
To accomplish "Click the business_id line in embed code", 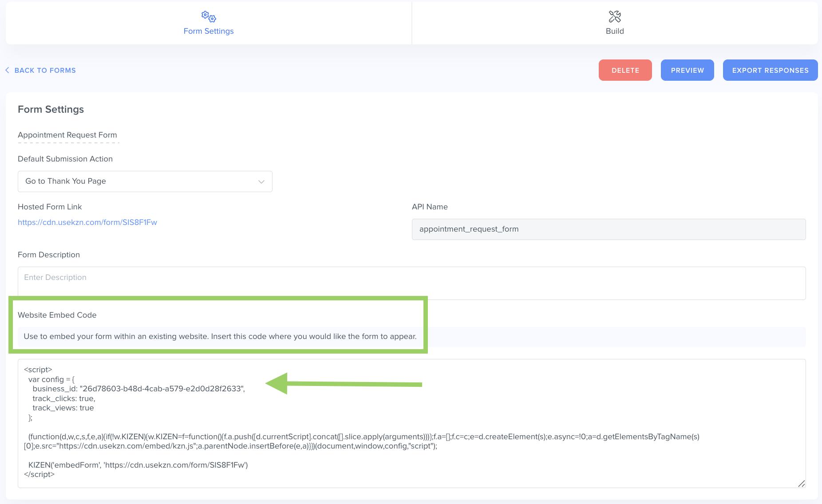I will pos(138,389).
